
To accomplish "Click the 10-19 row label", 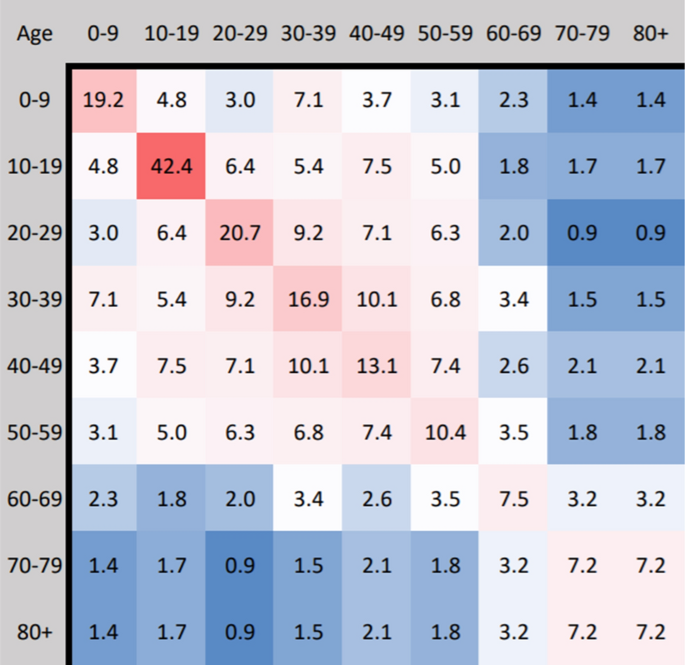I will tap(35, 166).
